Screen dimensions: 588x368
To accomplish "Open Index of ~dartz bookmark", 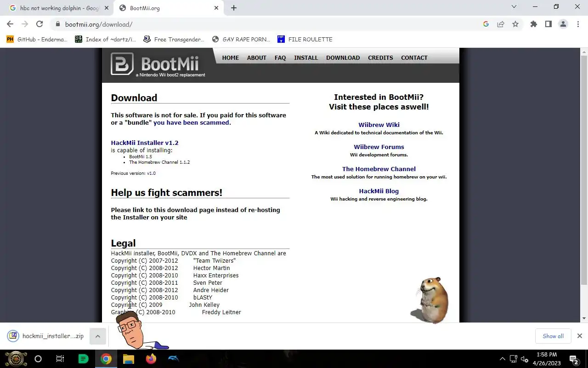I will pyautogui.click(x=106, y=39).
